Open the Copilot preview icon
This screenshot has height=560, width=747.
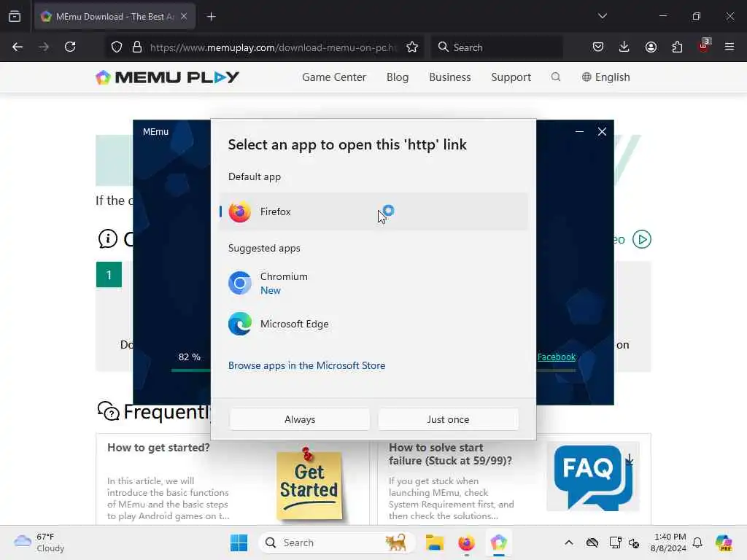point(724,542)
